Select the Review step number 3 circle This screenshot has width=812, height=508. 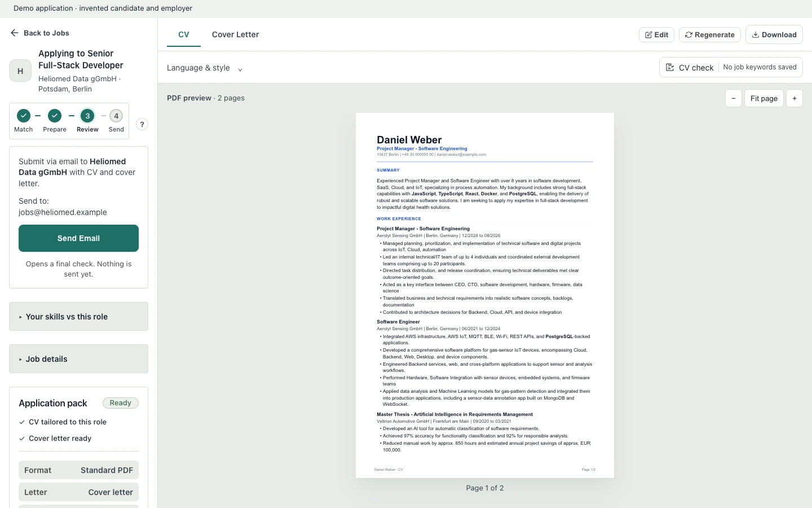pos(87,116)
